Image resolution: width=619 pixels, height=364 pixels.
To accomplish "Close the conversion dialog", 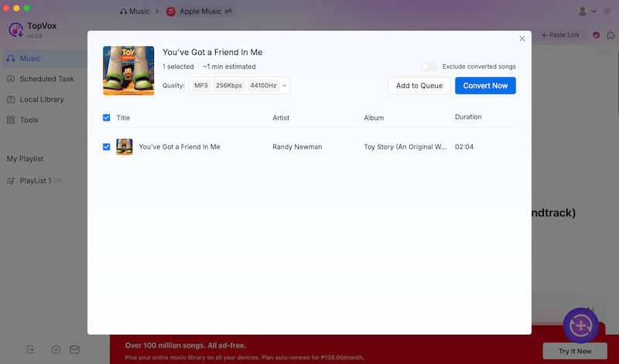I will (522, 39).
